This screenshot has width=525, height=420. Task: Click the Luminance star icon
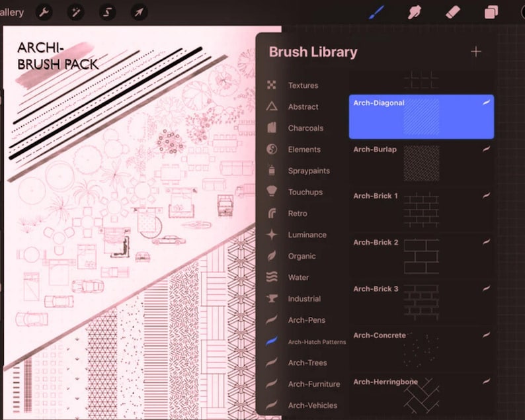272,234
